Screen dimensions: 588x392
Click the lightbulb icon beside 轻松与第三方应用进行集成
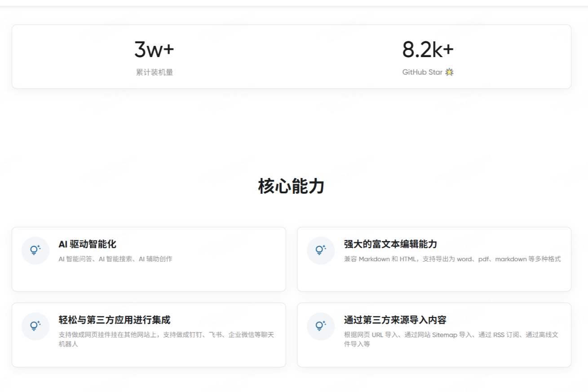click(x=35, y=326)
